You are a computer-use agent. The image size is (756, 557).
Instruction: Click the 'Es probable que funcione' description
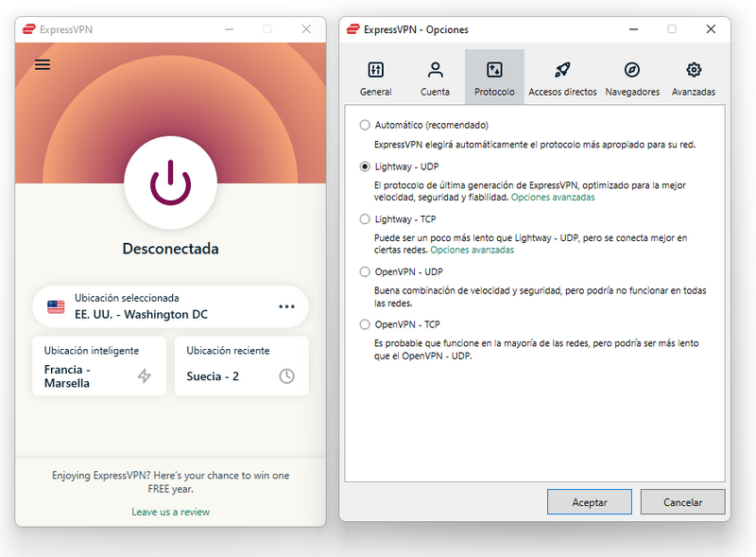click(x=536, y=350)
